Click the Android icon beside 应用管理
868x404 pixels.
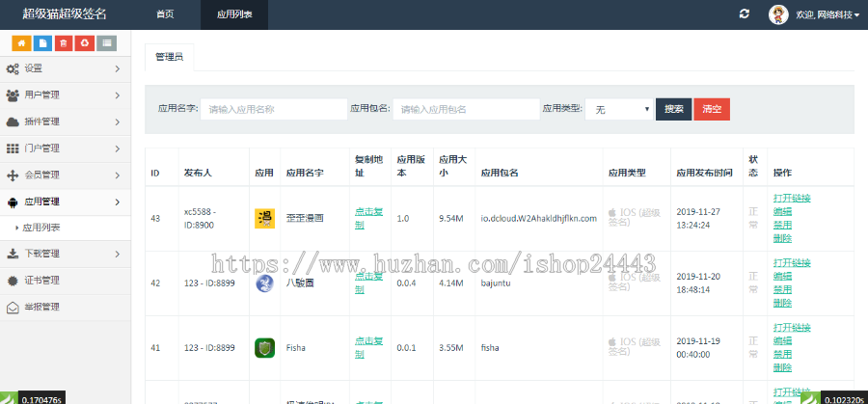click(13, 202)
